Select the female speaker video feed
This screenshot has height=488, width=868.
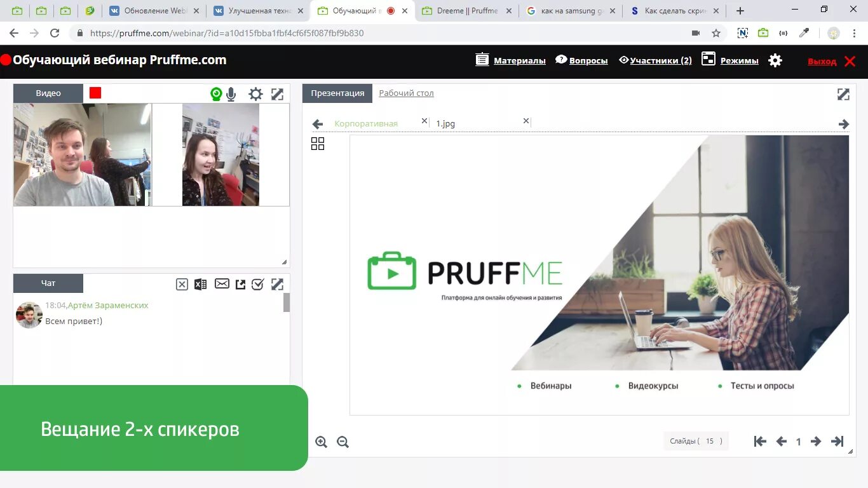(x=220, y=154)
